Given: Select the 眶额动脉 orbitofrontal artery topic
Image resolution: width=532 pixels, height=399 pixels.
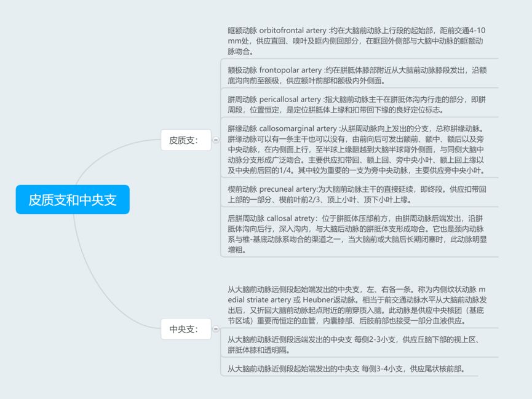Looking at the screenshot, I should pos(359,39).
